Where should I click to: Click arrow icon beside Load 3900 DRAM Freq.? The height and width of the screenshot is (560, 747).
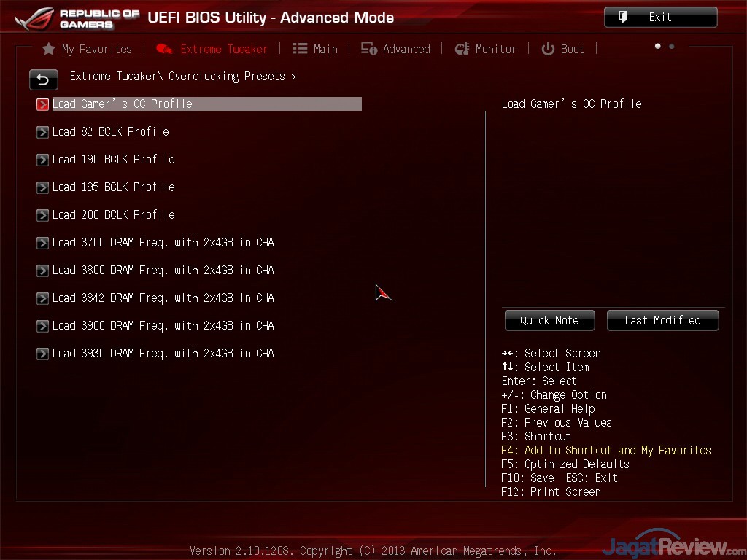(x=42, y=326)
